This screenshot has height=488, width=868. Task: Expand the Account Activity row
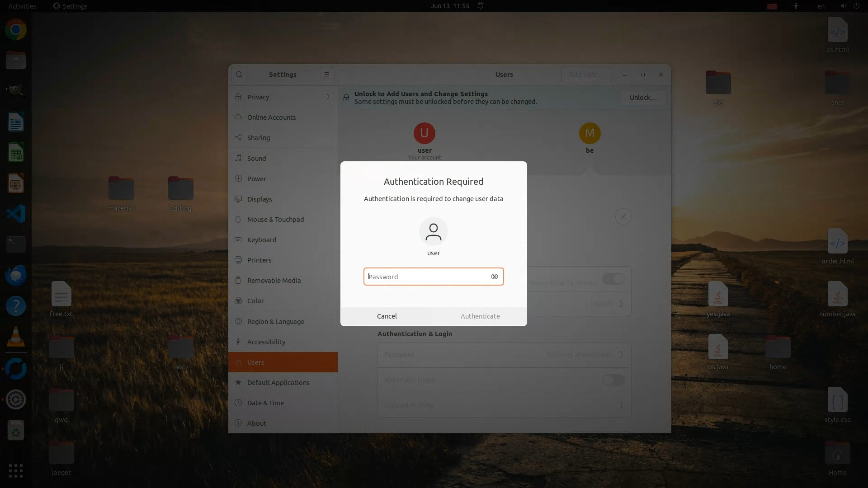(x=504, y=405)
